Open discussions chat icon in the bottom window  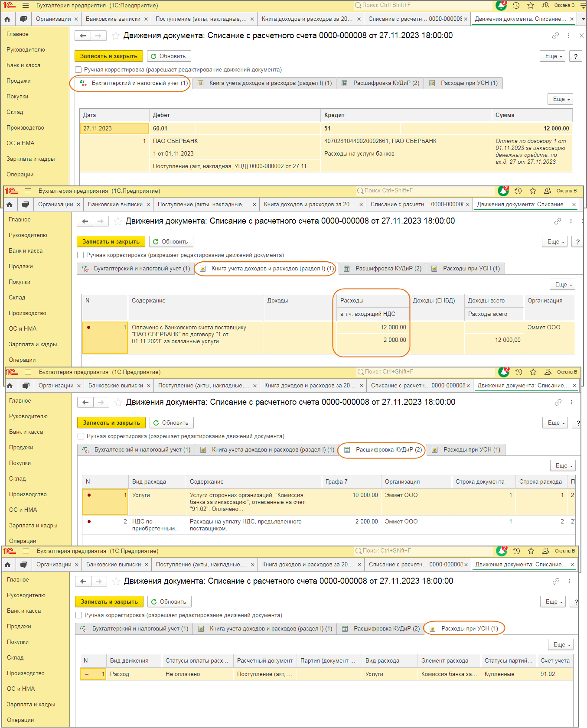pyautogui.click(x=23, y=565)
